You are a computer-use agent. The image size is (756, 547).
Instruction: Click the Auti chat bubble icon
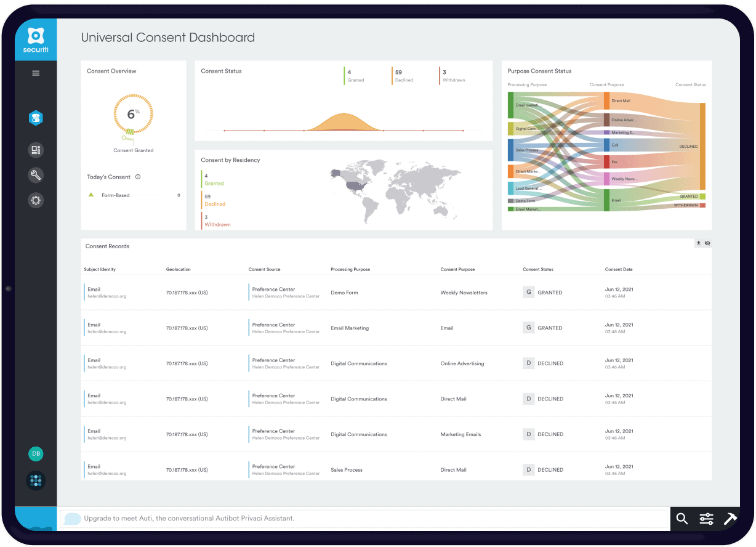tap(72, 519)
